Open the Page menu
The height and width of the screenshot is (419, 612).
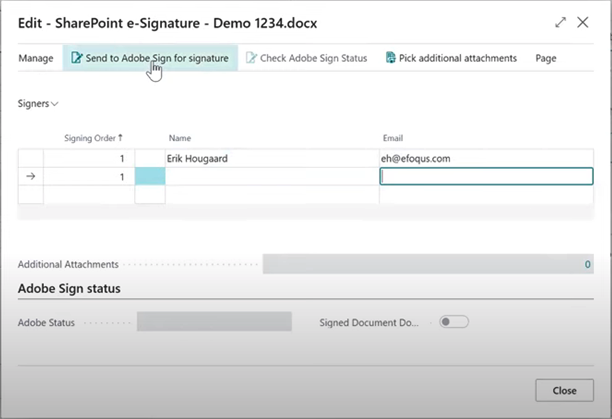click(x=546, y=59)
